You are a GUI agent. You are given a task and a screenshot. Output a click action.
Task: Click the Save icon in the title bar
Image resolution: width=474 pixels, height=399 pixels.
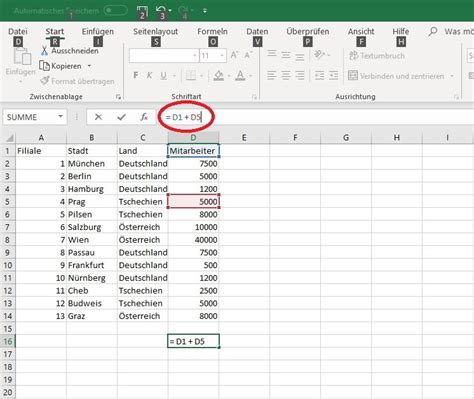point(142,11)
